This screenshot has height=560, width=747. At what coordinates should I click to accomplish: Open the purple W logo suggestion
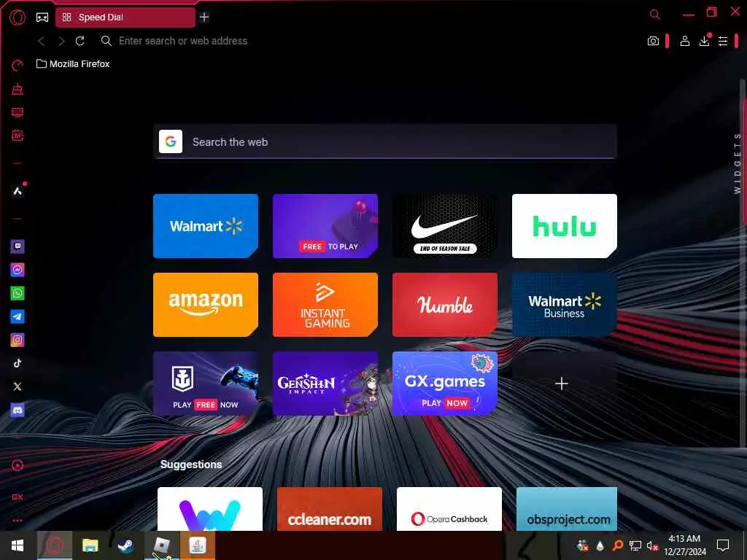210,508
